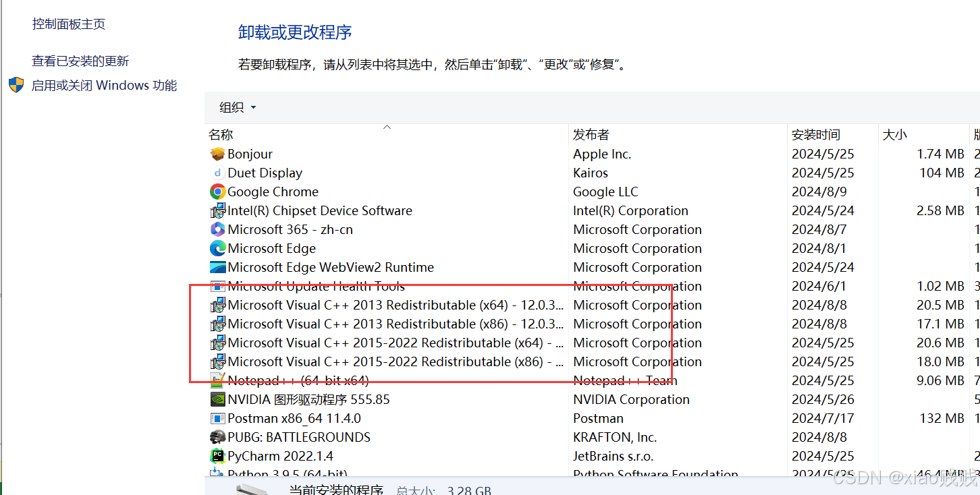Click the 132 MB size cell
Image resolution: width=980 pixels, height=495 pixels.
[x=942, y=419]
